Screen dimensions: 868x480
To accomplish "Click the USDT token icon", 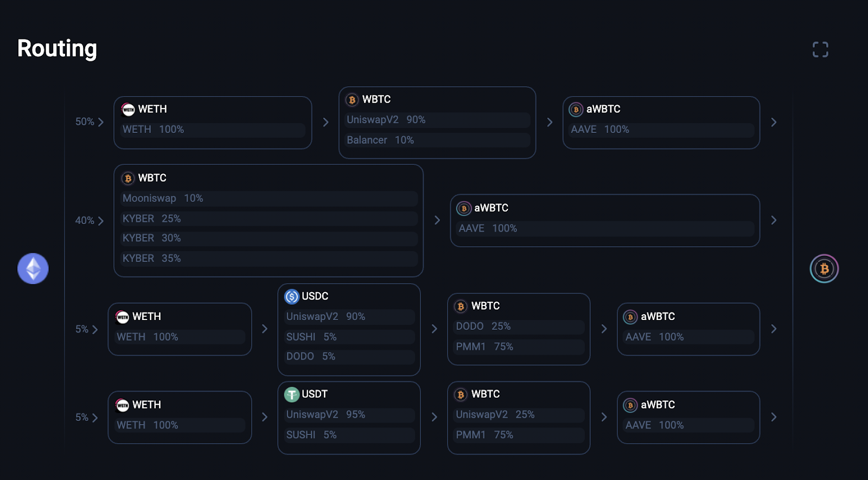I will click(292, 394).
